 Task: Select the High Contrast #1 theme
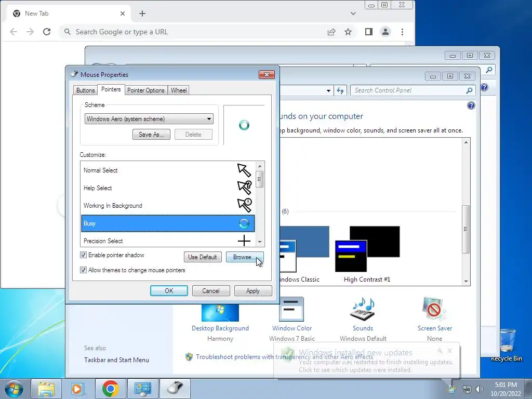367,254
